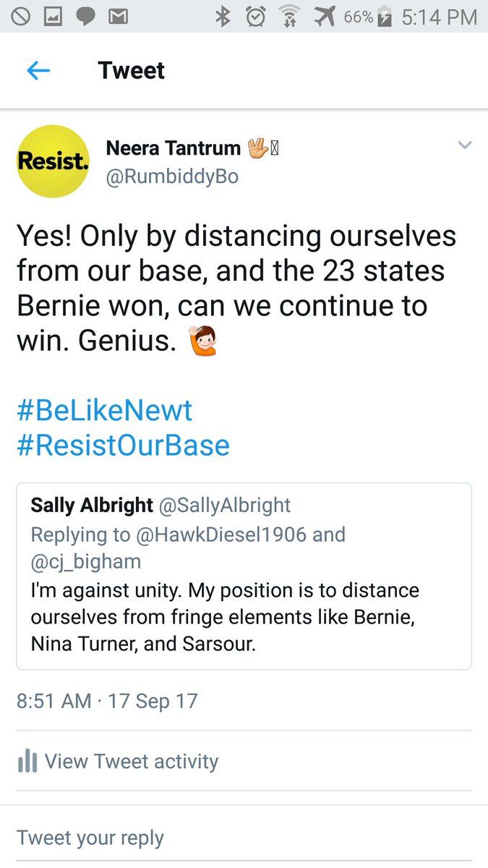
Task: Tap the alarm clock status icon
Action: click(255, 17)
